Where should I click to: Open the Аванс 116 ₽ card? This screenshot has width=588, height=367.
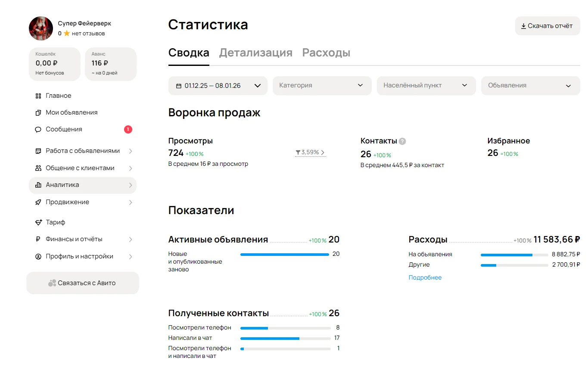click(x=111, y=64)
